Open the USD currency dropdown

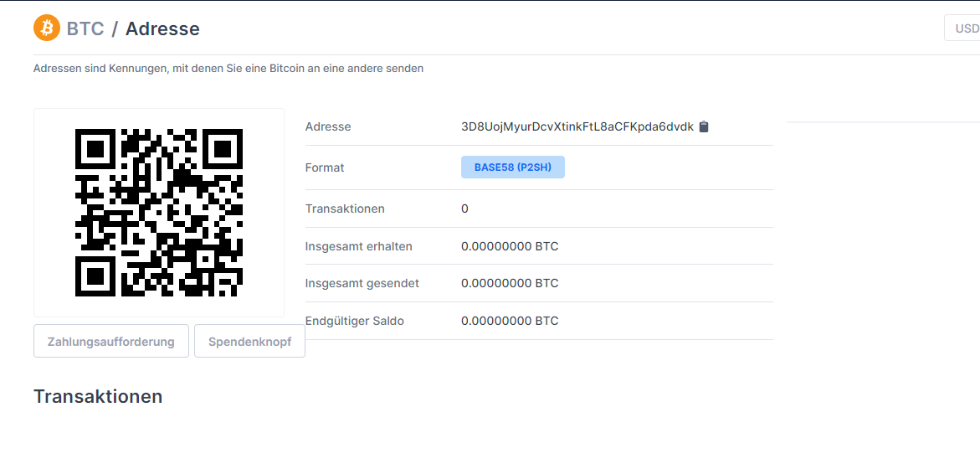pos(962,28)
